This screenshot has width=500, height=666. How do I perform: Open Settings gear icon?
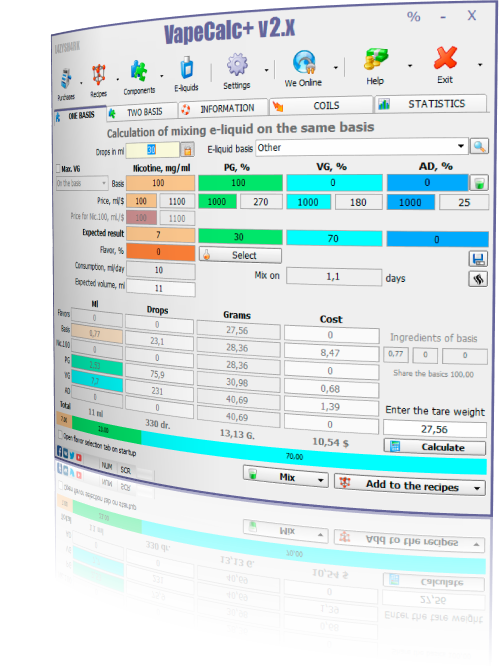coord(237,65)
